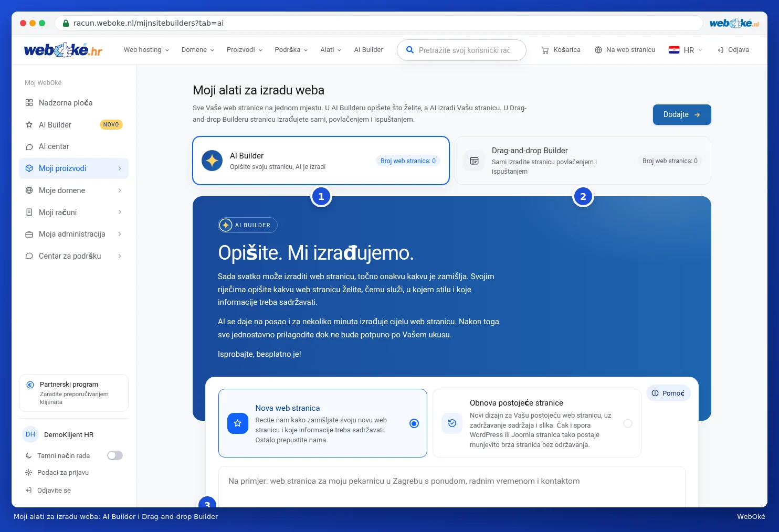Click the Moji računi invoice icon

pos(29,212)
